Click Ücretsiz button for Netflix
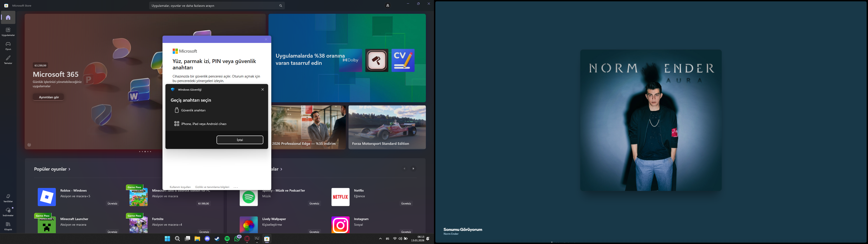The height and width of the screenshot is (244, 868). coord(406,204)
